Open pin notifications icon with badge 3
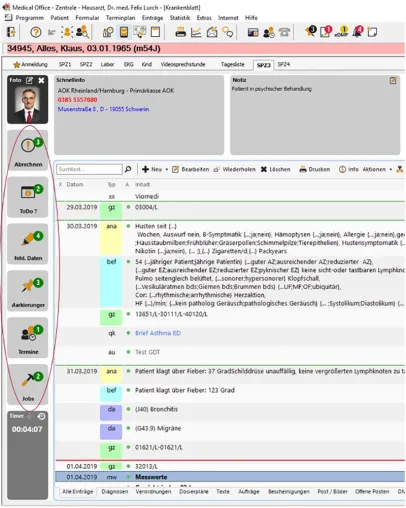The width and height of the screenshot is (406, 508). [x=310, y=31]
